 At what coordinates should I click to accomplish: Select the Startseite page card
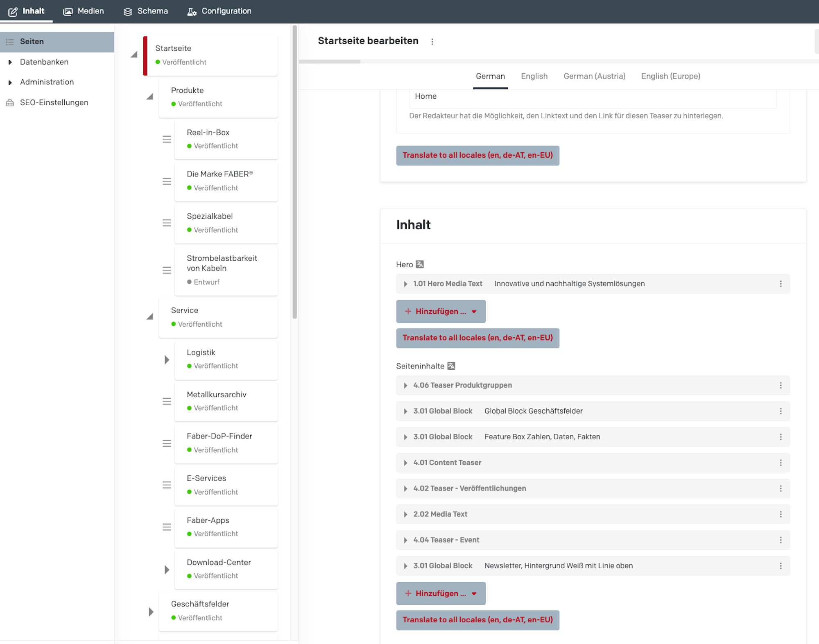click(210, 56)
